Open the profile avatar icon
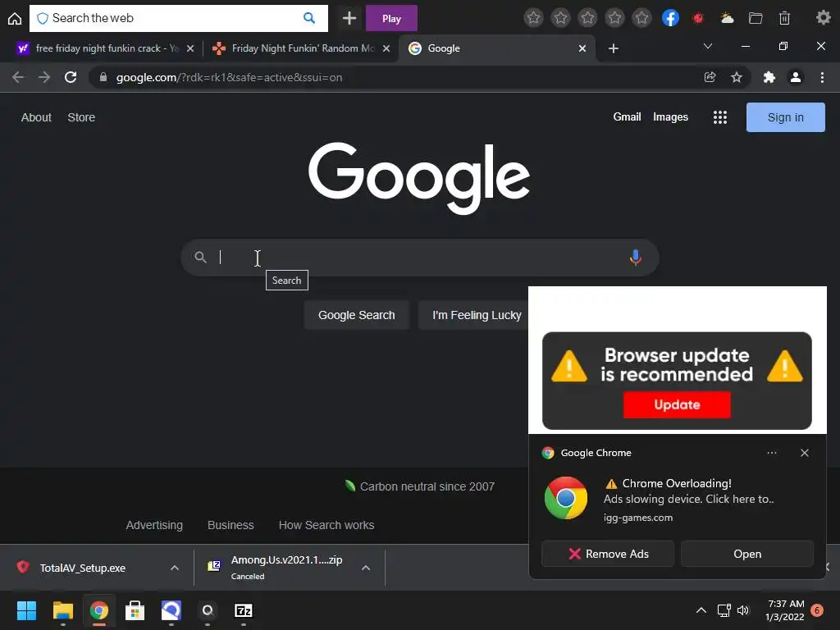 [796, 77]
